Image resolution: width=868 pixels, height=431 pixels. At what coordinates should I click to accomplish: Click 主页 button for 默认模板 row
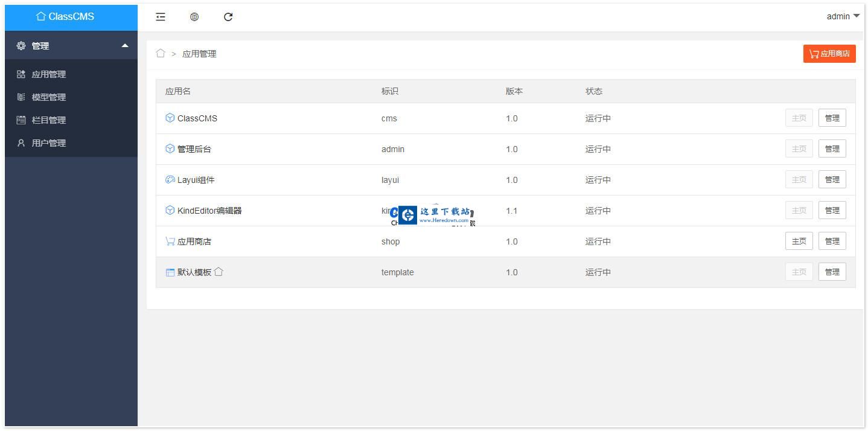coord(799,272)
